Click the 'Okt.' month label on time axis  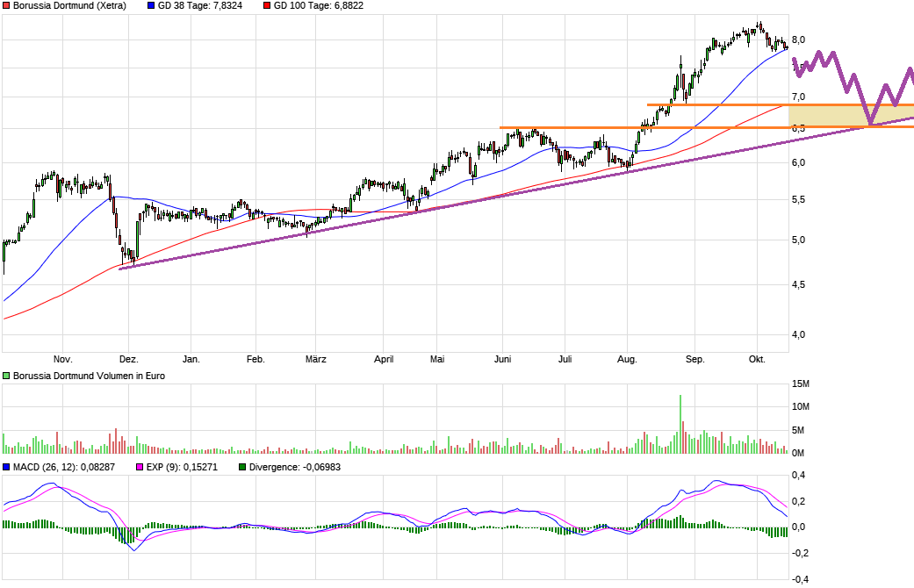click(757, 359)
